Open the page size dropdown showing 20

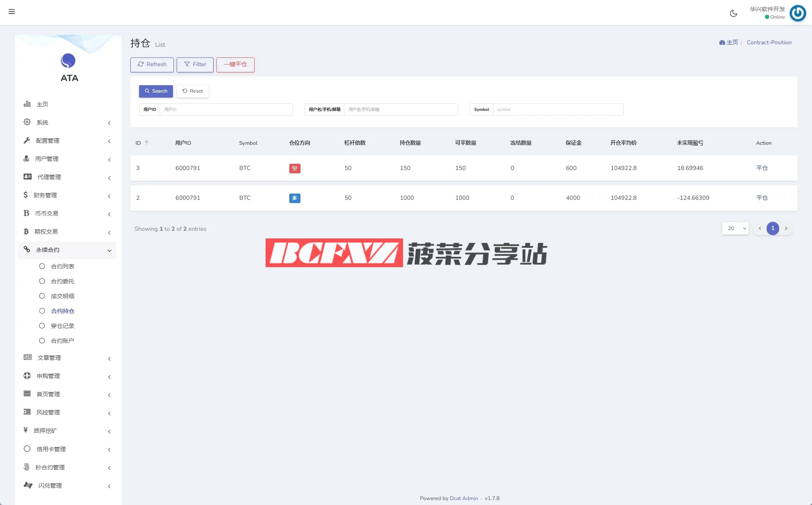point(735,228)
